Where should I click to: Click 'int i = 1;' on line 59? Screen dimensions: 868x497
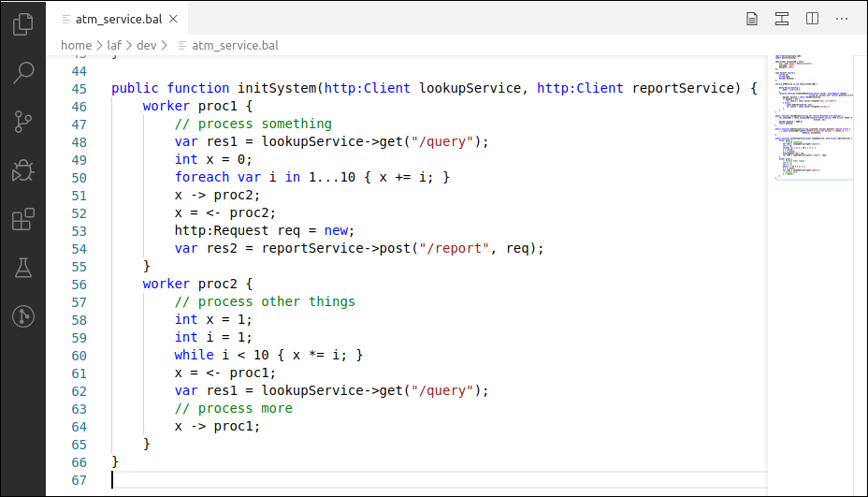click(x=213, y=337)
